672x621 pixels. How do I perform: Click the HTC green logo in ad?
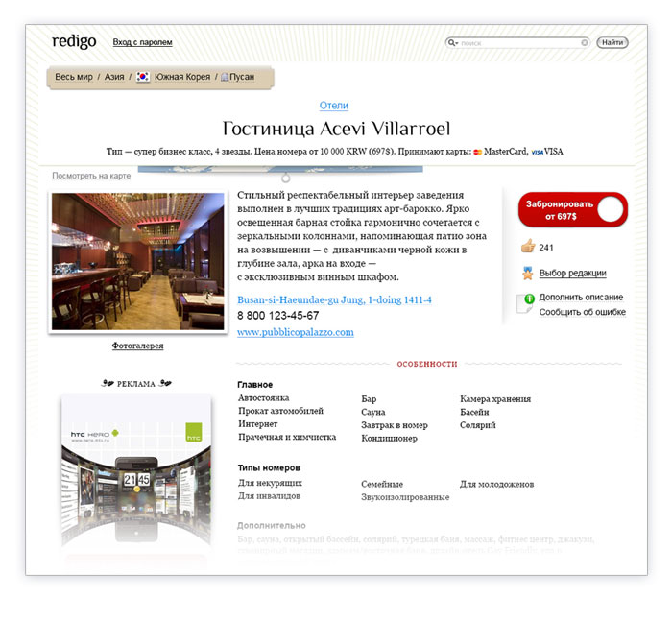[x=193, y=433]
